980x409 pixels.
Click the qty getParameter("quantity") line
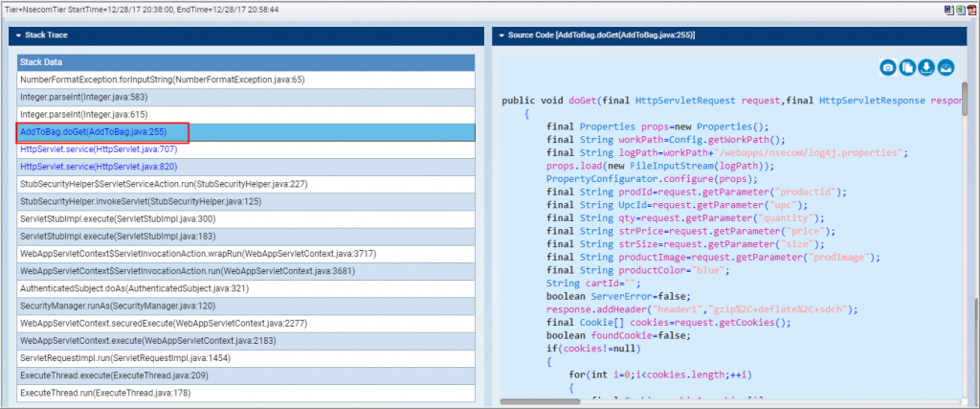pos(685,218)
